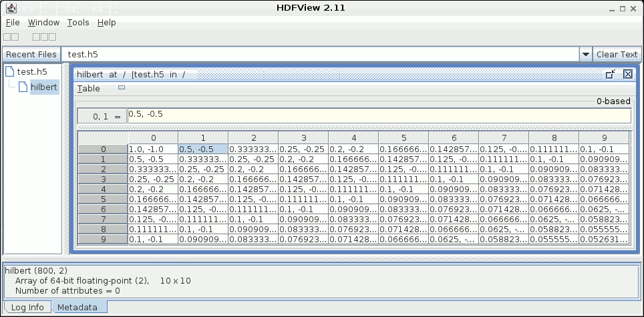Click the Recent Files button
Image resolution: width=644 pixels, height=317 pixels.
pos(31,55)
